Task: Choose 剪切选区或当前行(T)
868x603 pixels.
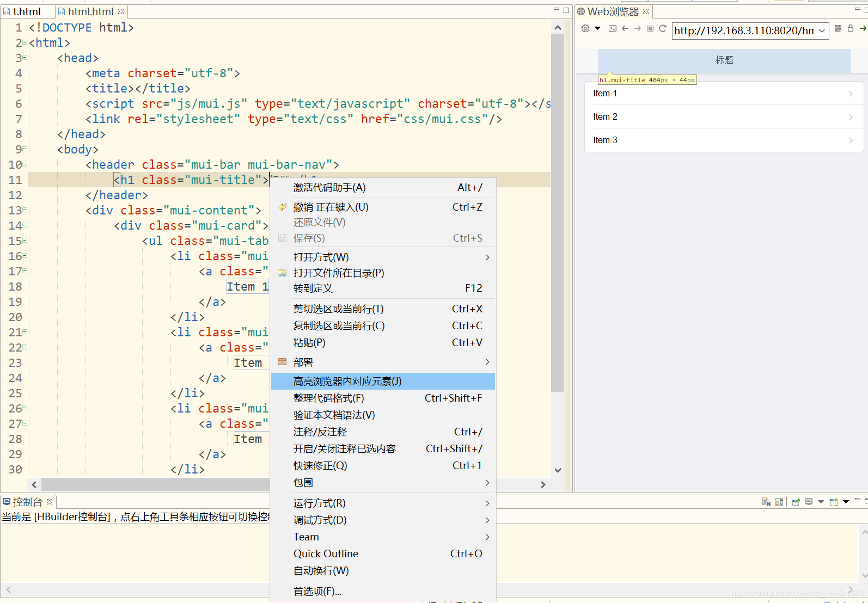Action: pos(383,309)
